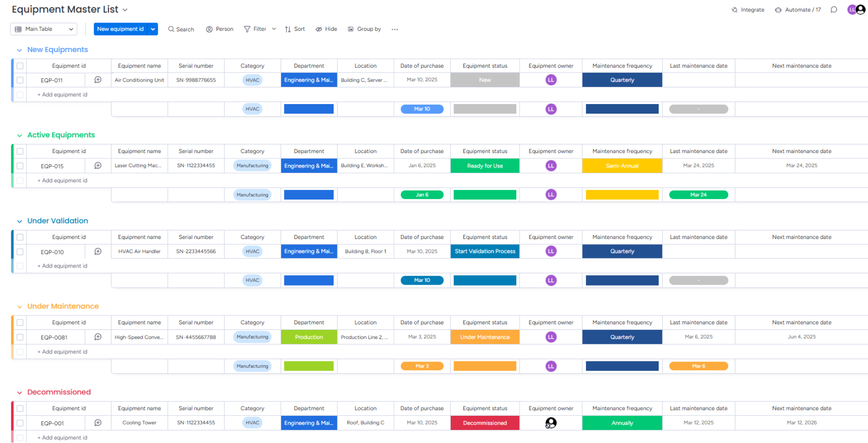Add equipment id in Decommissioned group

[62, 438]
